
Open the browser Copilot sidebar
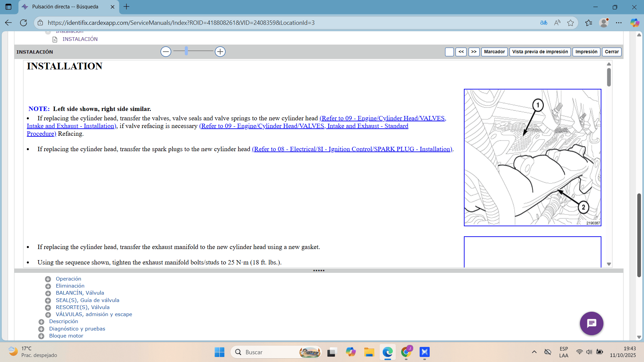tap(635, 22)
